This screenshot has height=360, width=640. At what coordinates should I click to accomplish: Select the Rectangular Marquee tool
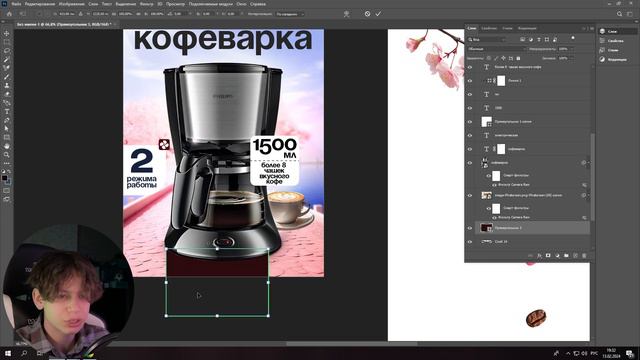7,42
